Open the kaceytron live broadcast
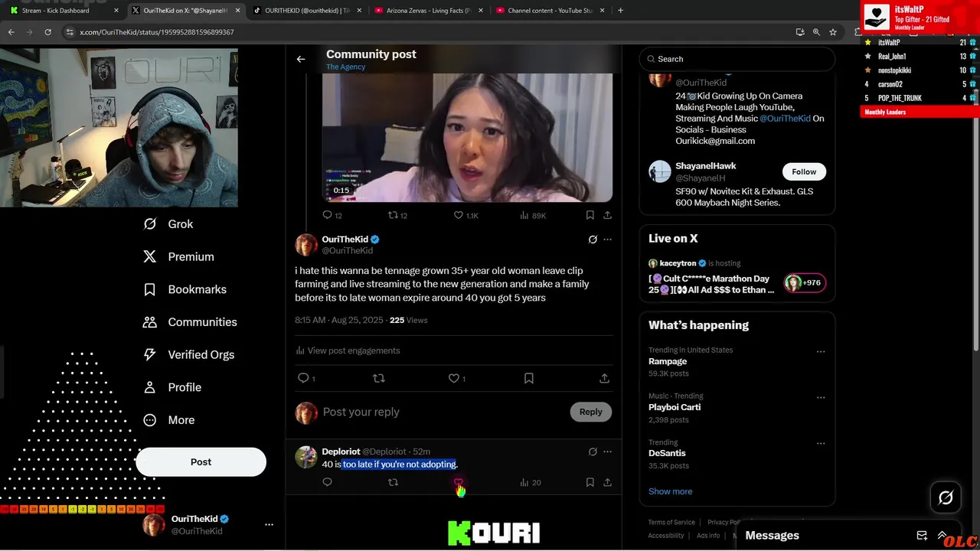 (737, 276)
